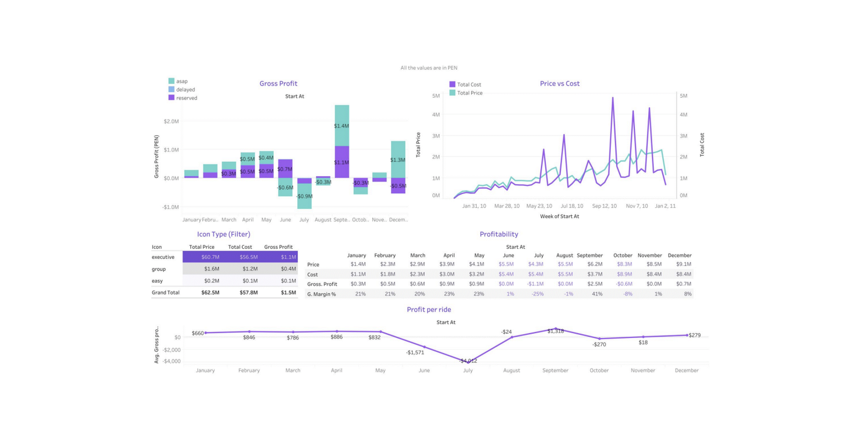This screenshot has height=433, width=868.
Task: Click the Profit per ride title
Action: point(429,310)
